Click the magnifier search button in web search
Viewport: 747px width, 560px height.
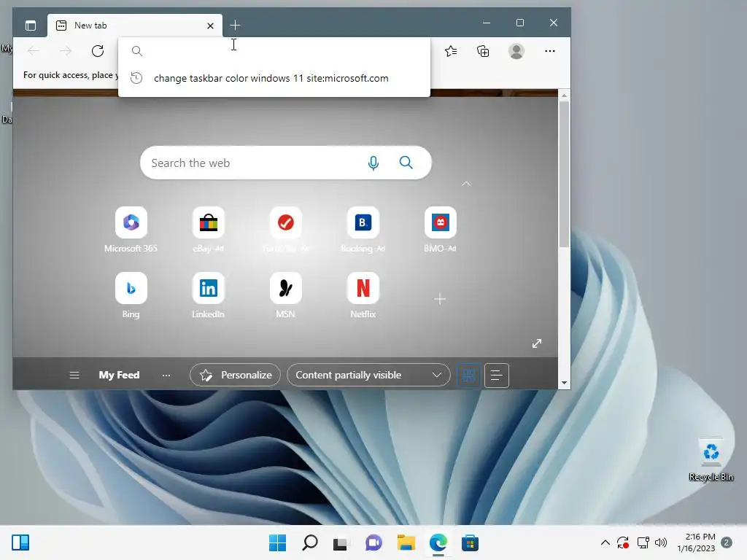(x=406, y=163)
